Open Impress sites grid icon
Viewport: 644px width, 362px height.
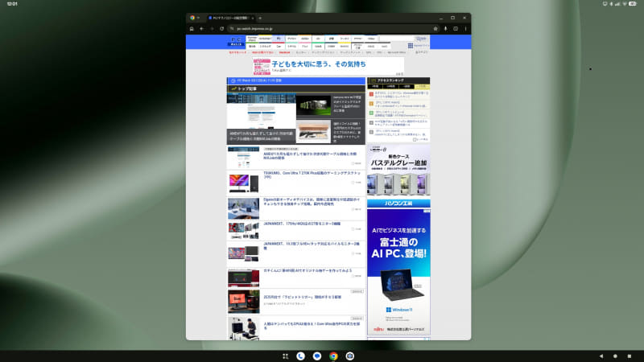point(411,46)
